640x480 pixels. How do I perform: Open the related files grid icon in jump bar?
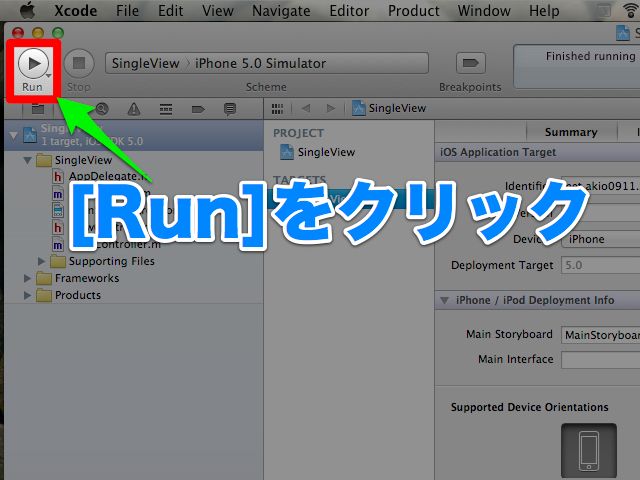tap(277, 109)
